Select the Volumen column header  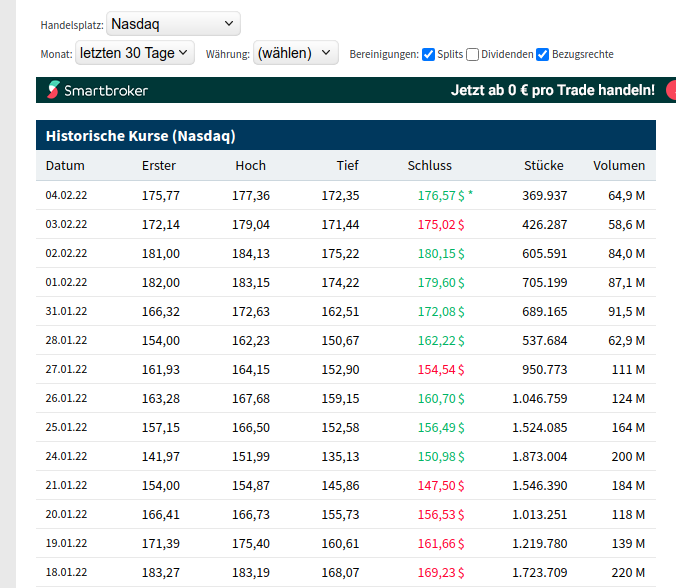click(618, 166)
